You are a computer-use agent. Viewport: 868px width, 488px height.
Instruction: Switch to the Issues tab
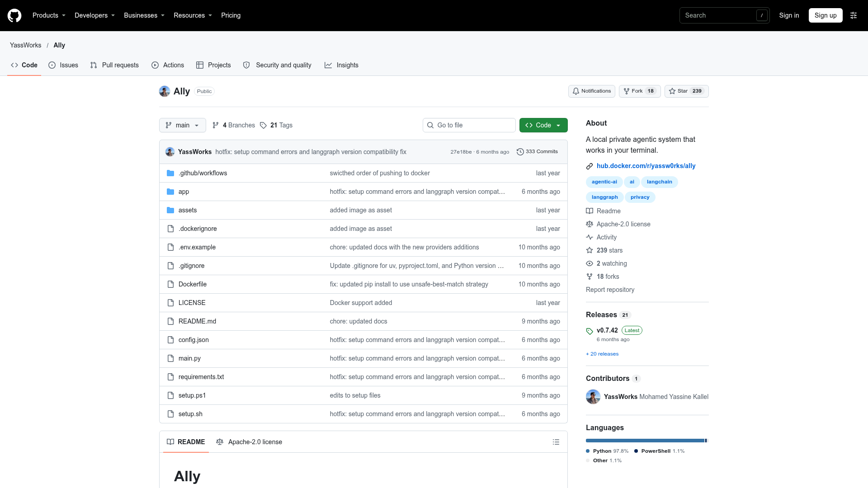click(63, 65)
